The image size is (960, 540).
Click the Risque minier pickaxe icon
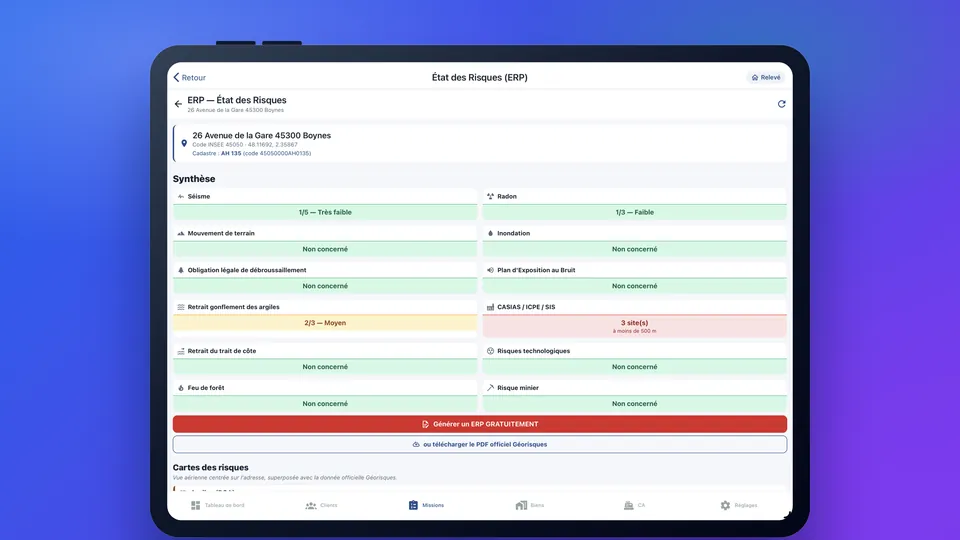(x=490, y=388)
